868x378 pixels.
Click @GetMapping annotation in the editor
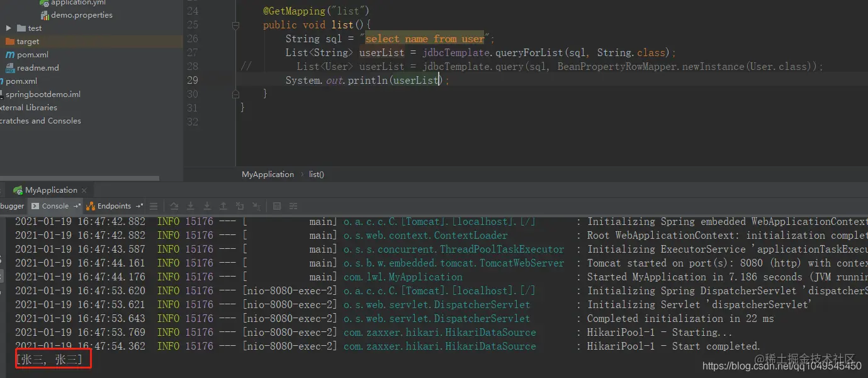pos(316,11)
